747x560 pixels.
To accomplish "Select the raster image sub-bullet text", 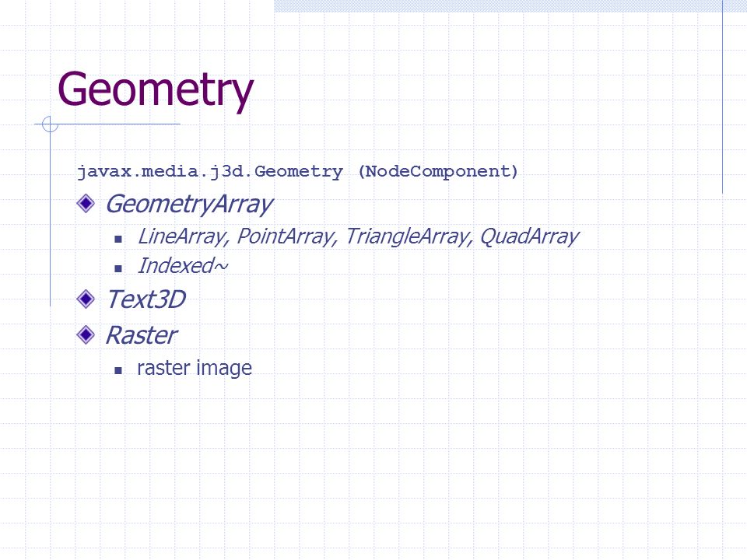I will pyautogui.click(x=195, y=368).
